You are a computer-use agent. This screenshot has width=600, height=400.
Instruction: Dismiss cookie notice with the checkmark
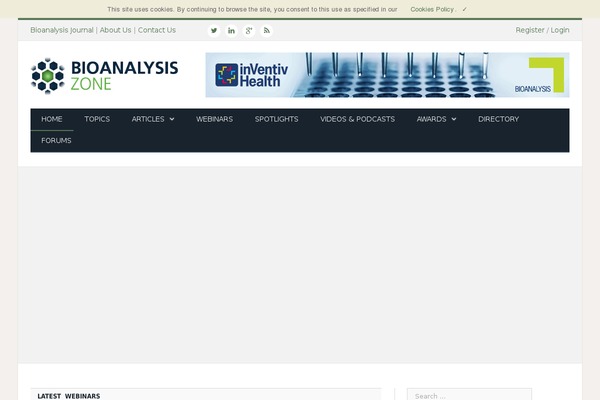coord(464,9)
